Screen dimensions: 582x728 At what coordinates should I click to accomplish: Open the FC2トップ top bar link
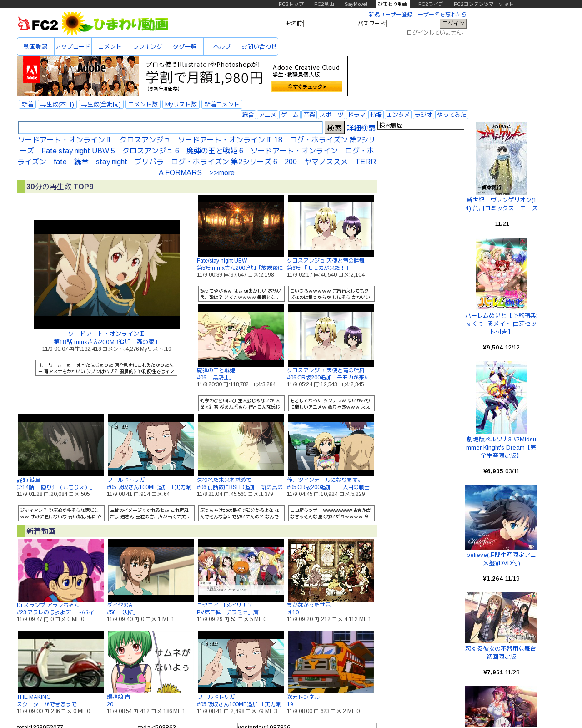pos(291,4)
